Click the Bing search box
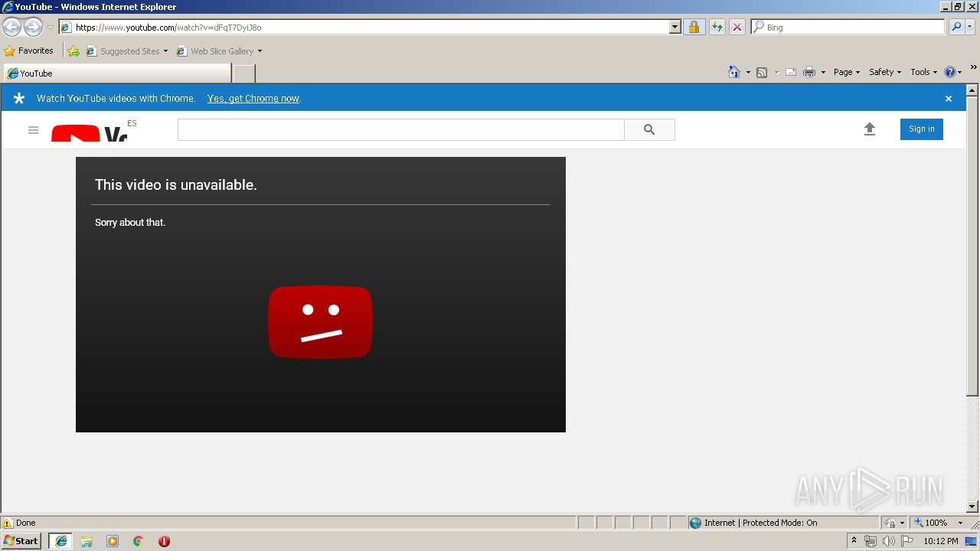This screenshot has width=980, height=551. coord(848,28)
